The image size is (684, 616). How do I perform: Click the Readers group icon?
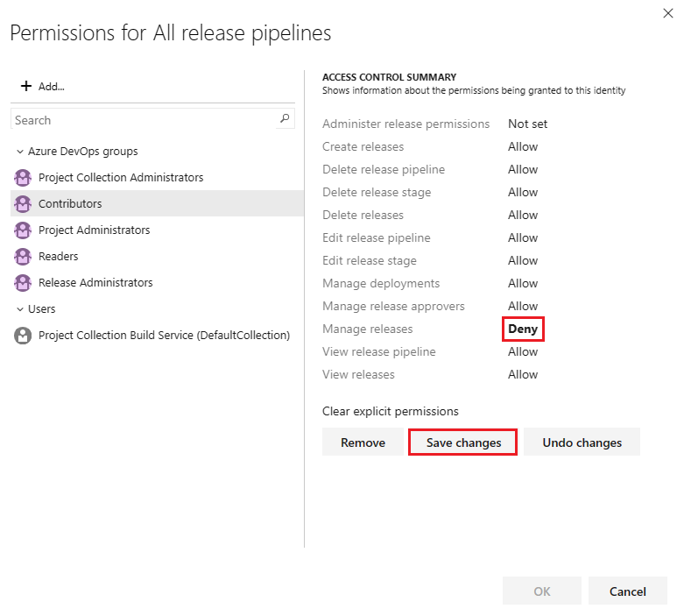tap(23, 257)
